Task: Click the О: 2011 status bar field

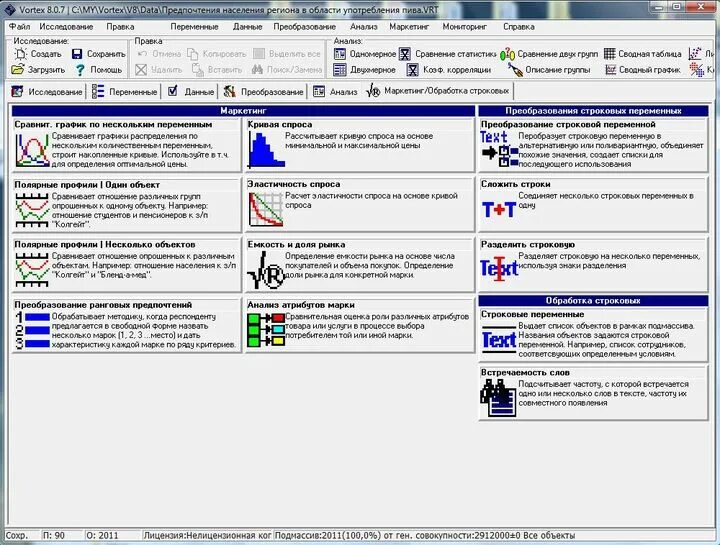Action: [112, 535]
